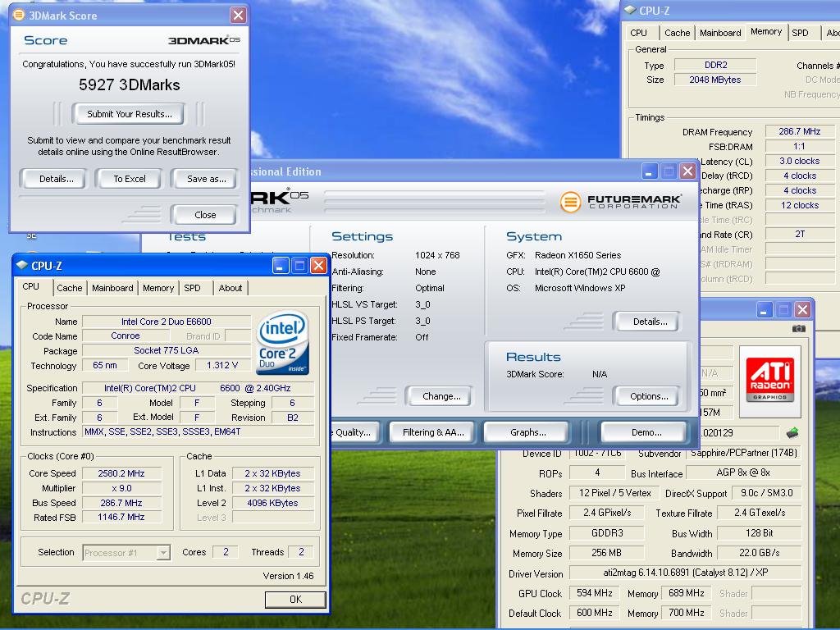Click the Futuremark orange logo icon
Viewport: 840px width, 630px height.
click(x=571, y=202)
